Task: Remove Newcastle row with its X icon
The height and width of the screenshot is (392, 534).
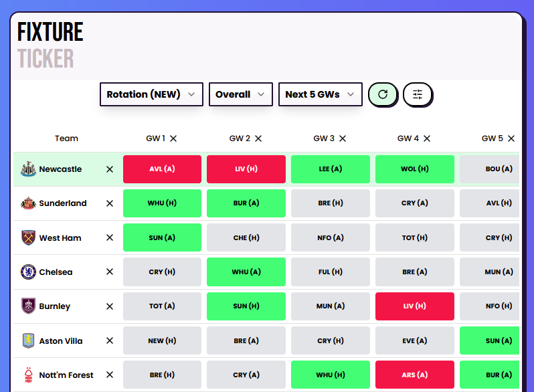Action: pos(110,169)
